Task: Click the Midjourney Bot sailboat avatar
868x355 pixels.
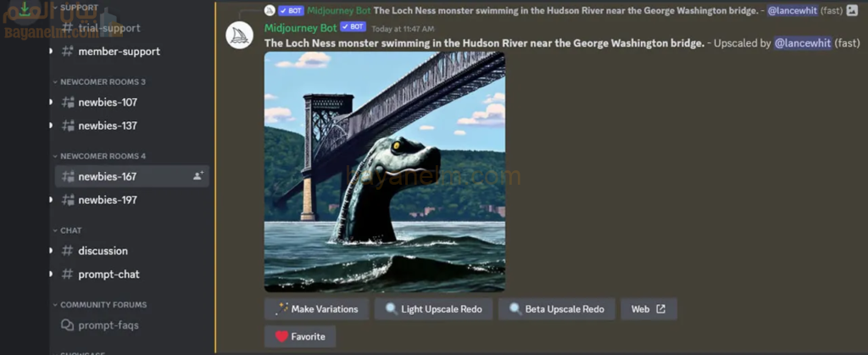Action: [x=240, y=35]
